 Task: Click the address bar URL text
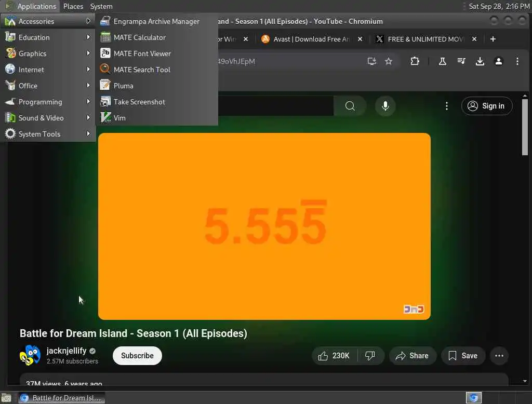tap(236, 61)
